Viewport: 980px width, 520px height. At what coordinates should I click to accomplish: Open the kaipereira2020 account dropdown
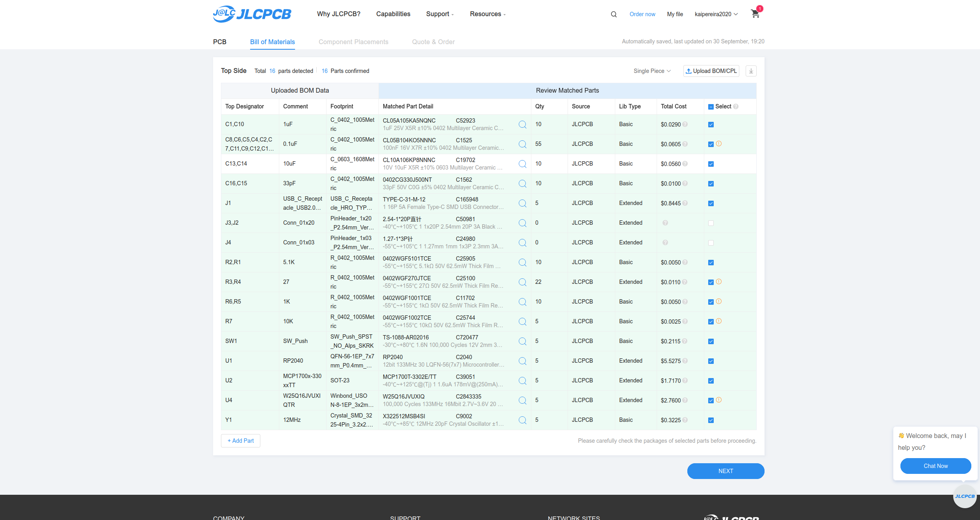(x=716, y=14)
